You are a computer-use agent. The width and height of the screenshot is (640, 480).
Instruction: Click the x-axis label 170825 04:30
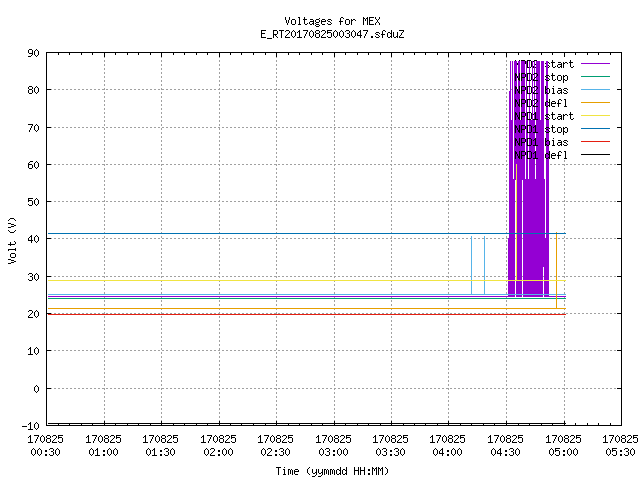coord(506,446)
